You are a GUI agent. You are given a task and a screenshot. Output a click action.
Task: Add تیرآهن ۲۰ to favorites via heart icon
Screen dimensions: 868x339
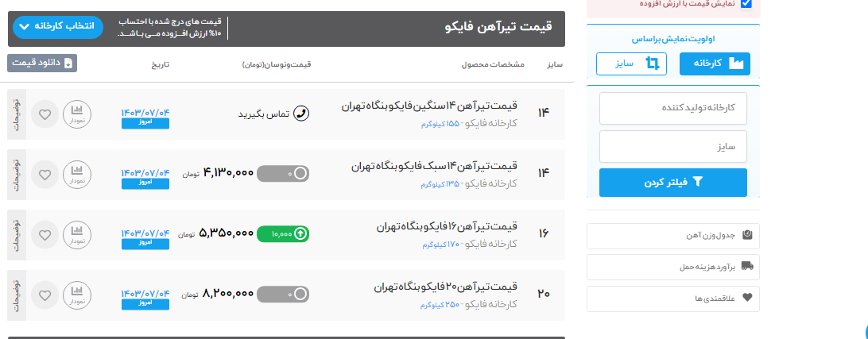(45, 295)
